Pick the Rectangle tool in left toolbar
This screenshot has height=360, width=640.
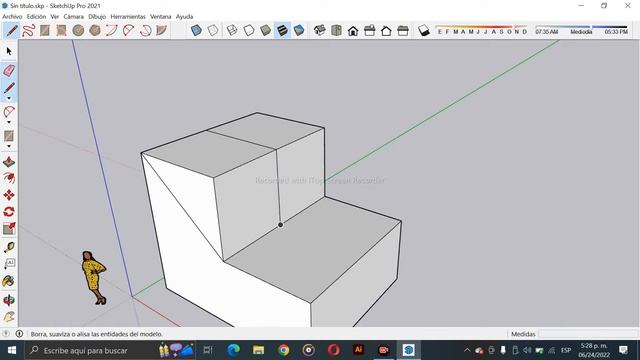tap(9, 136)
